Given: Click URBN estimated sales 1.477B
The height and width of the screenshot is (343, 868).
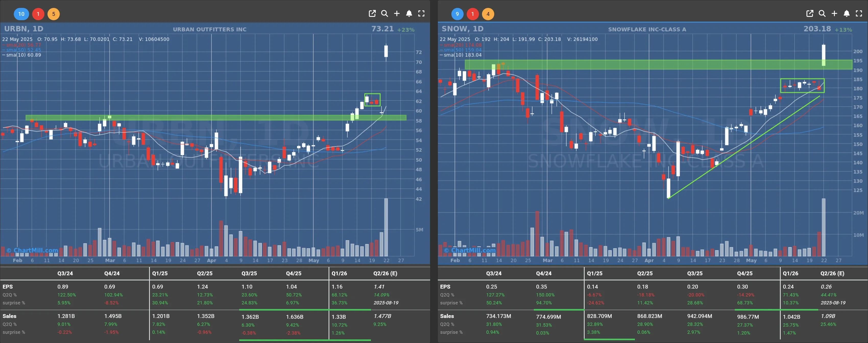Looking at the screenshot, I should 382,316.
